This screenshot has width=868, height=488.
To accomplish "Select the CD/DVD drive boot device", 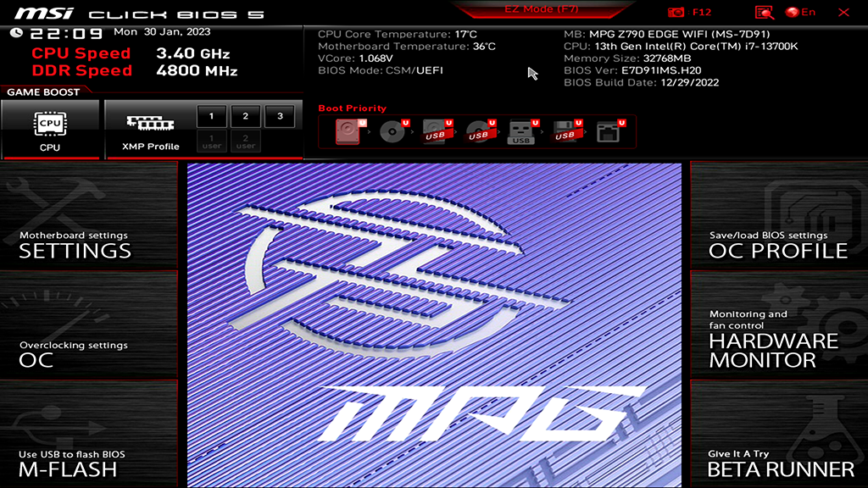I will 393,131.
